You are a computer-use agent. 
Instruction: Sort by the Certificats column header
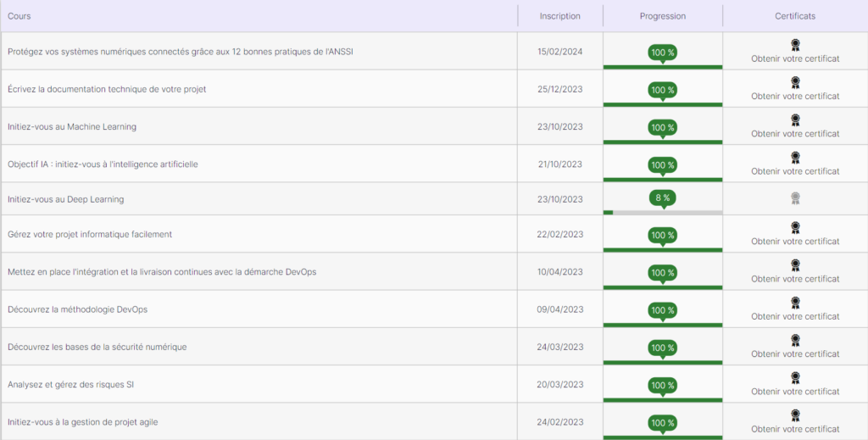[x=795, y=16]
